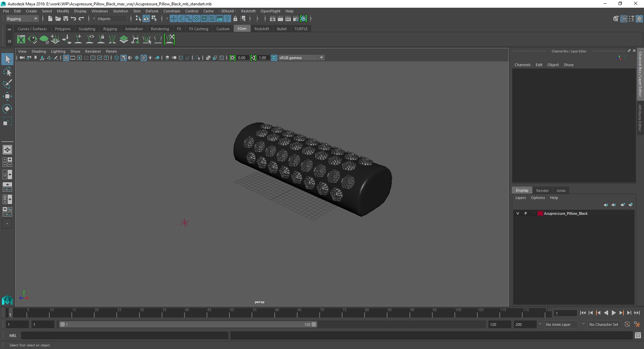Click the clear XGen preview leaf icon
Image resolution: width=644 pixels, height=349 pixels.
click(44, 40)
